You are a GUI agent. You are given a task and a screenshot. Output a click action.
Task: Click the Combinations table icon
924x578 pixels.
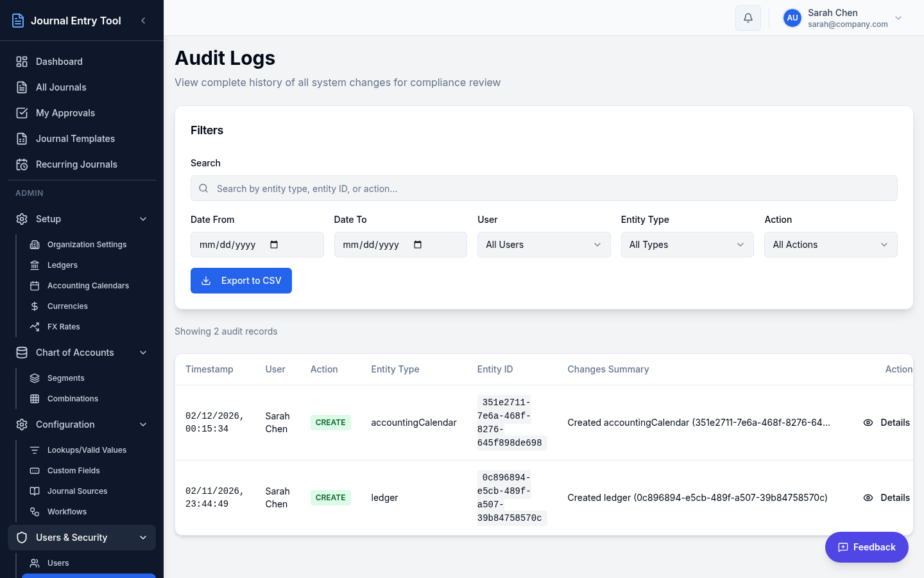(x=35, y=399)
